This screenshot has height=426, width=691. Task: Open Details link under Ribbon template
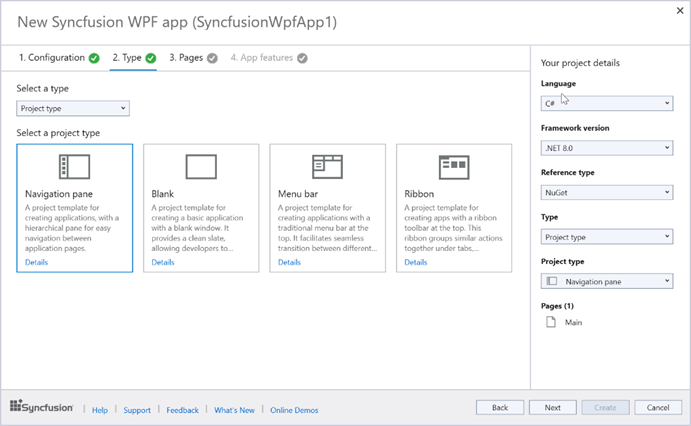(415, 262)
